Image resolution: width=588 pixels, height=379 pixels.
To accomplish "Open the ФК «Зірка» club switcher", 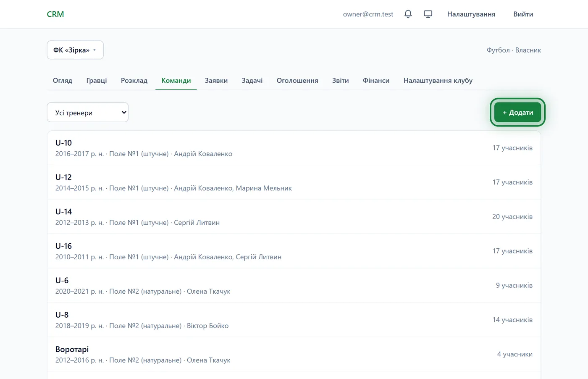I will tap(75, 50).
